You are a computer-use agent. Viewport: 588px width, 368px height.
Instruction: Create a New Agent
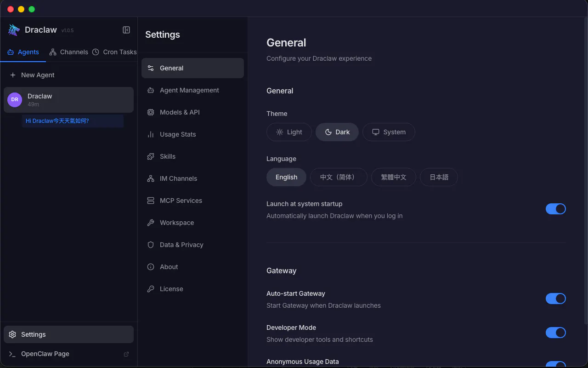coord(32,75)
